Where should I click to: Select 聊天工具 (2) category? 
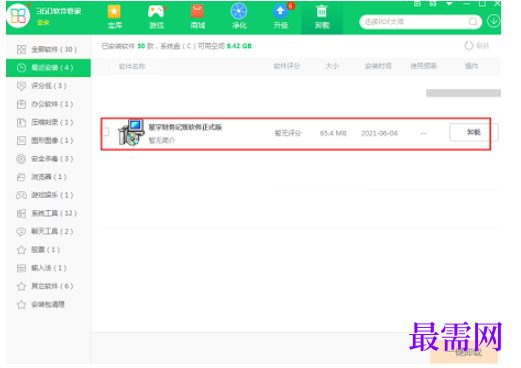click(x=48, y=231)
